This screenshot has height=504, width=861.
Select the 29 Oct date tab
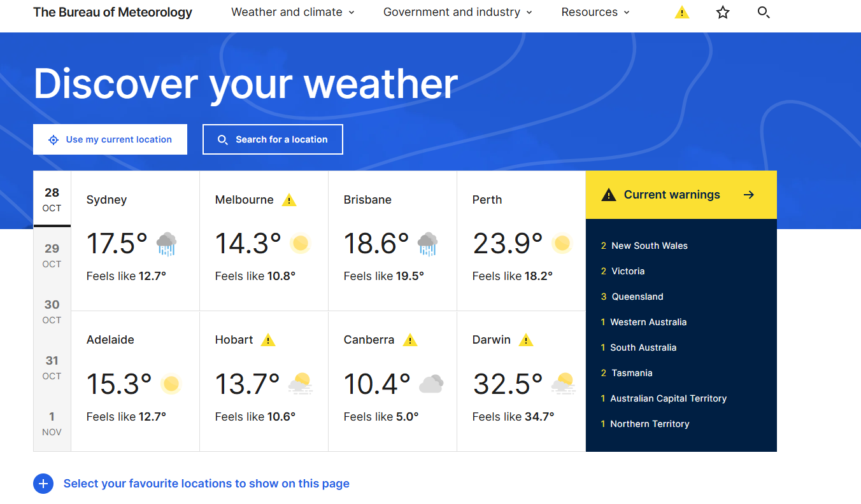[52, 255]
